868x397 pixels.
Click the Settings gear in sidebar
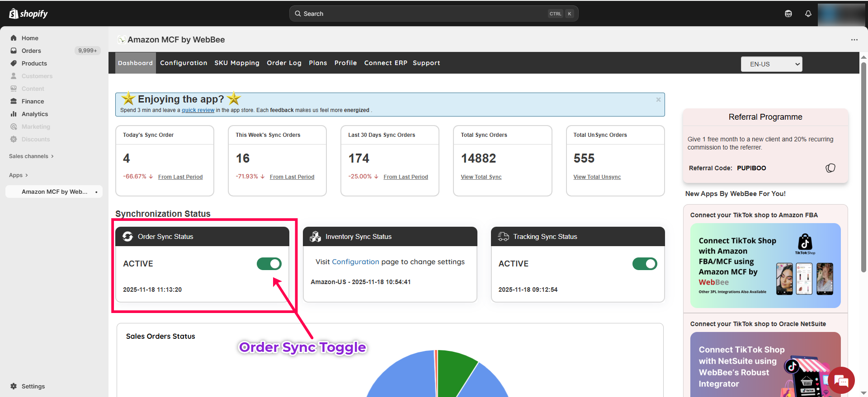point(14,386)
